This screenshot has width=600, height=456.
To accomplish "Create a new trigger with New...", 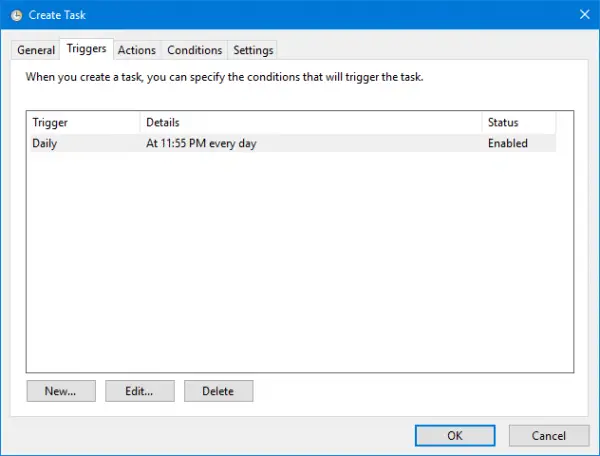I will [x=61, y=391].
